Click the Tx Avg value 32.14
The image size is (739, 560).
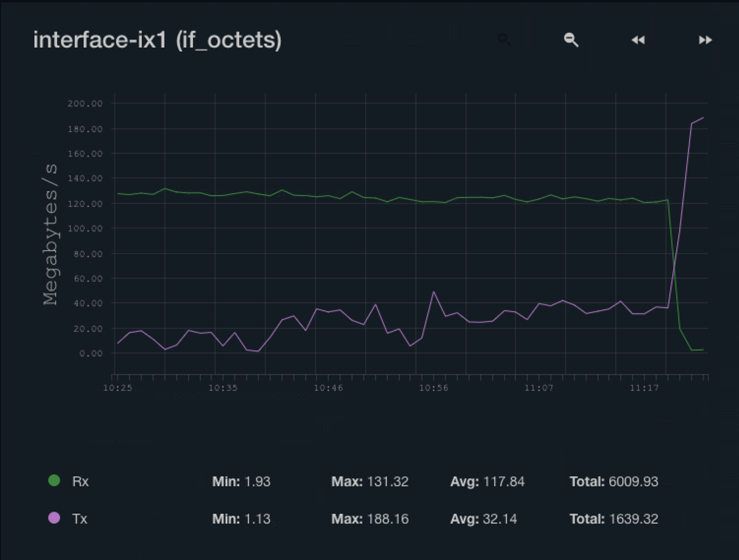tap(499, 519)
